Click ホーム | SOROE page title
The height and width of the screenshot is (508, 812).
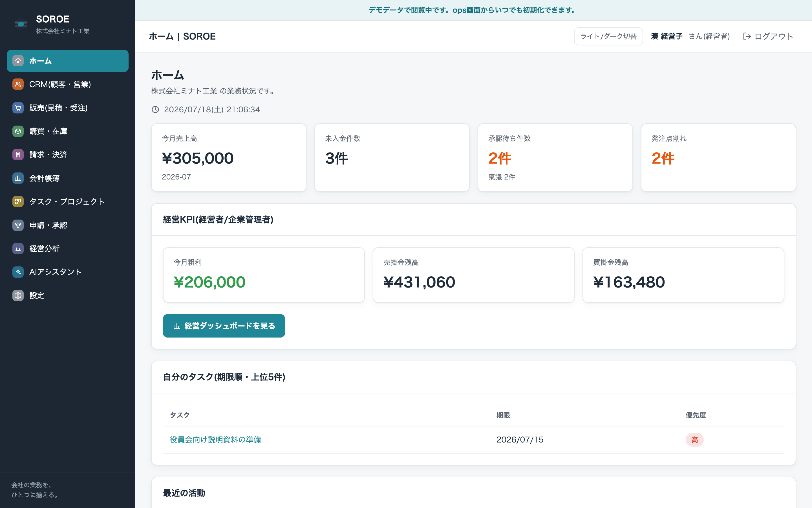pos(182,36)
